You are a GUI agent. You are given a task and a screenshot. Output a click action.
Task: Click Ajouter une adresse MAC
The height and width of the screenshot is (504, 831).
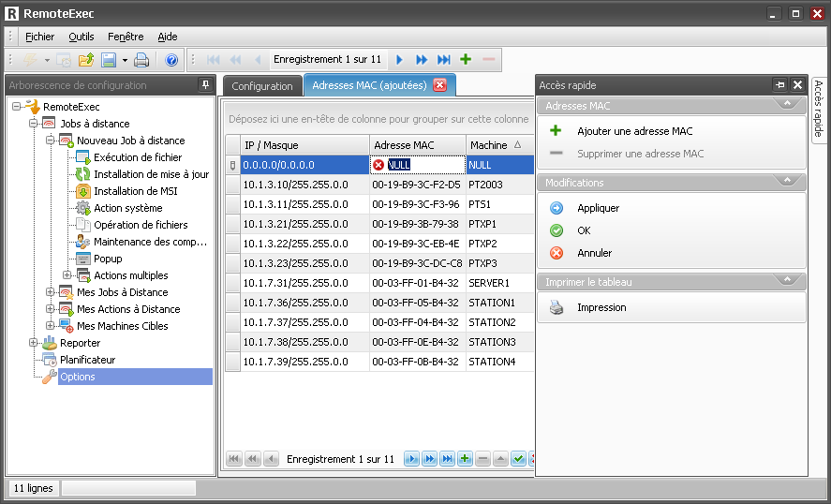[x=635, y=131]
